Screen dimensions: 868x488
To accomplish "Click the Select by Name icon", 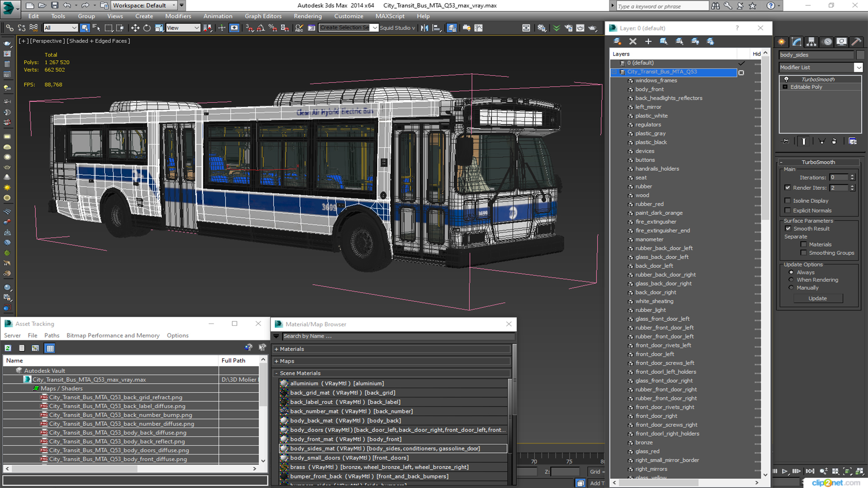I will click(96, 28).
